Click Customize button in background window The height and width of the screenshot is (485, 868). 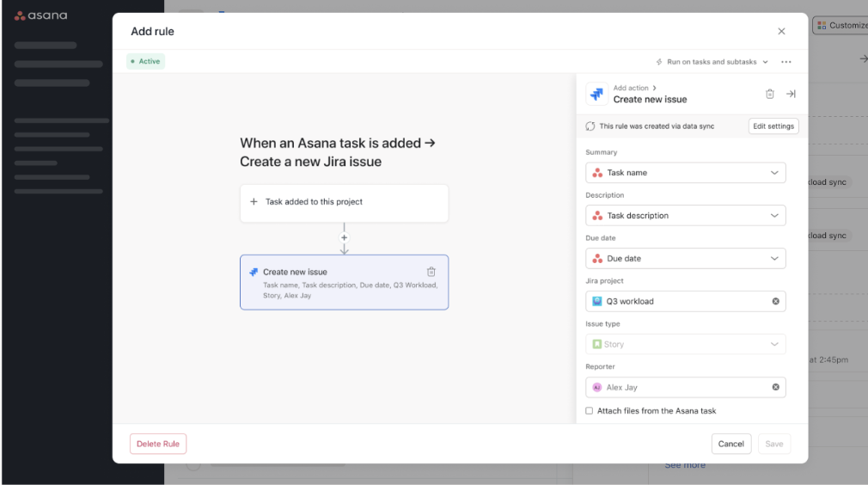pos(840,26)
